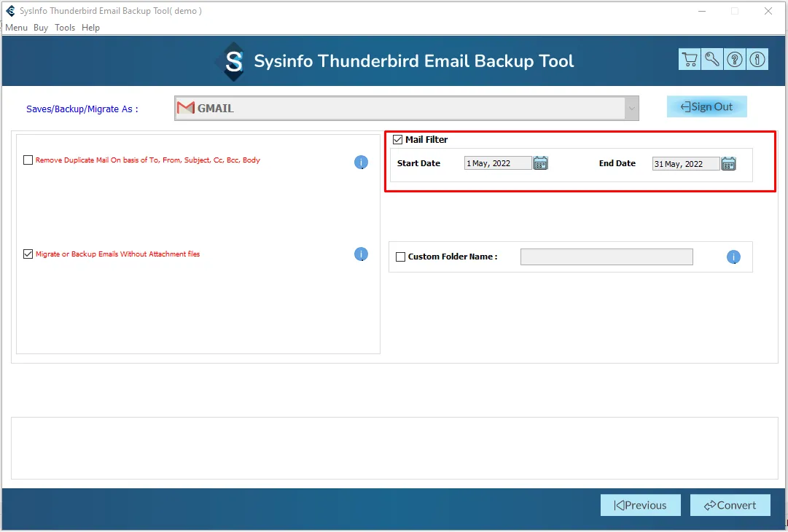Minimize the application window

click(702, 10)
